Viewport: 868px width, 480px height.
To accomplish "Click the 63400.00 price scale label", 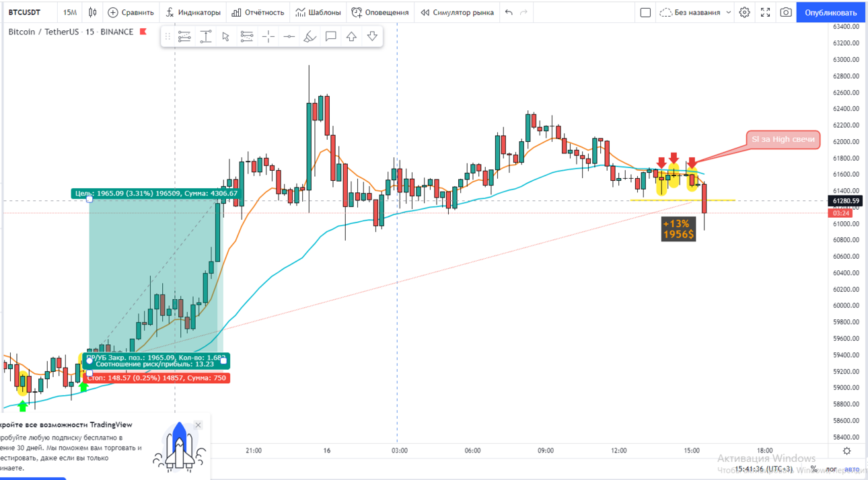I will [846, 27].
